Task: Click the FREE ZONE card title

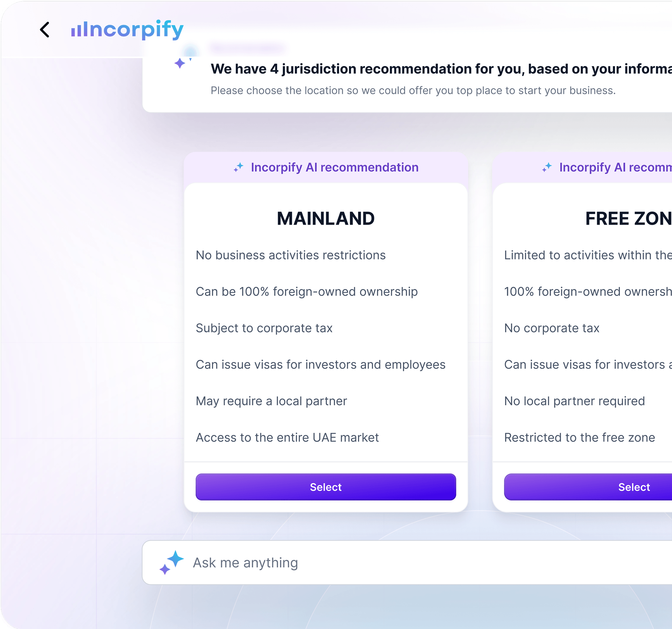Action: click(628, 218)
